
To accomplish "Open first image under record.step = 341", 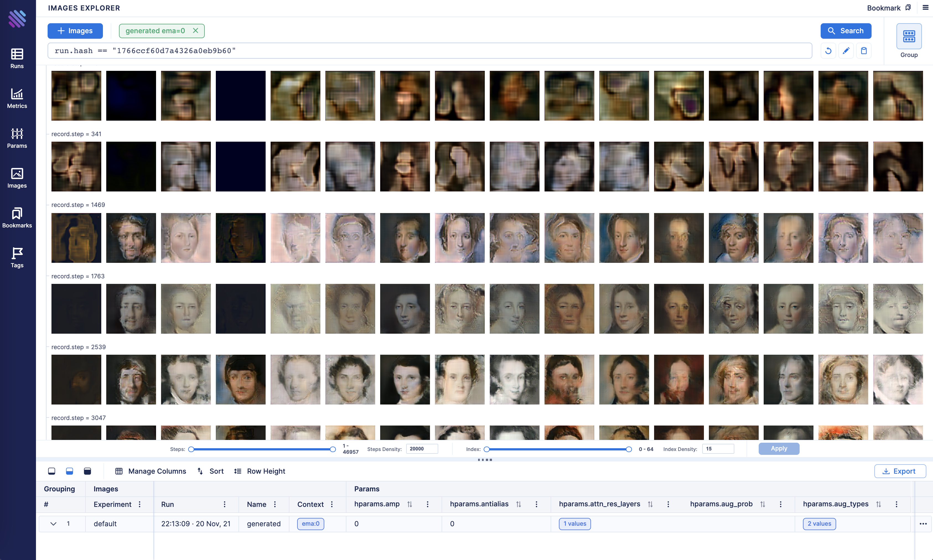I will point(76,166).
